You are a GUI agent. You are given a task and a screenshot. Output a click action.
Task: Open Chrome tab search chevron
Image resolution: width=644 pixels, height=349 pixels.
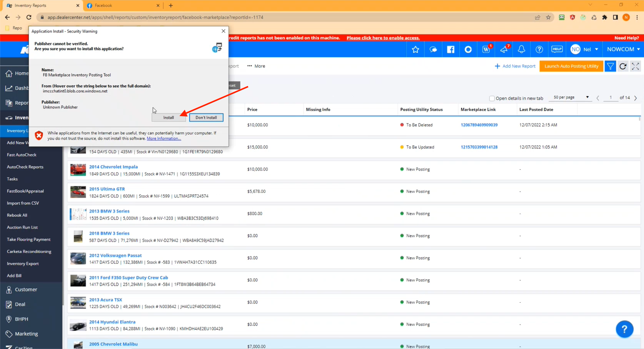pyautogui.click(x=590, y=5)
